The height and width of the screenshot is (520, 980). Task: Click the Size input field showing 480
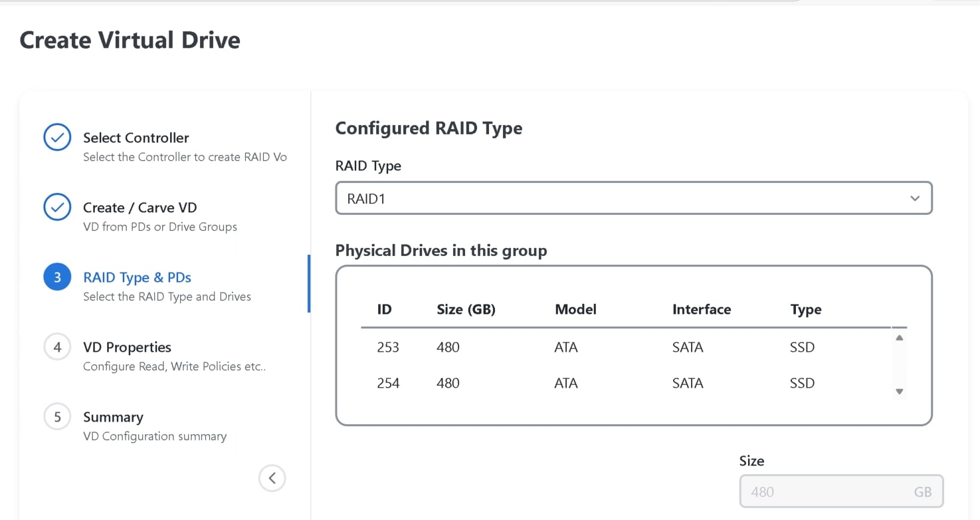click(841, 492)
